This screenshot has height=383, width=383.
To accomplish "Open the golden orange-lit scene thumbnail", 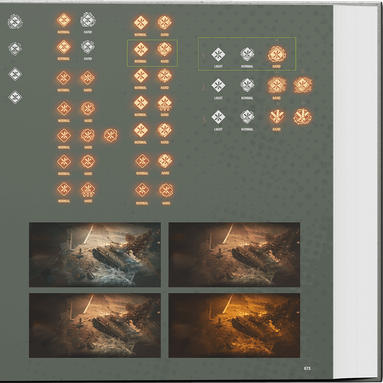I will [234, 326].
